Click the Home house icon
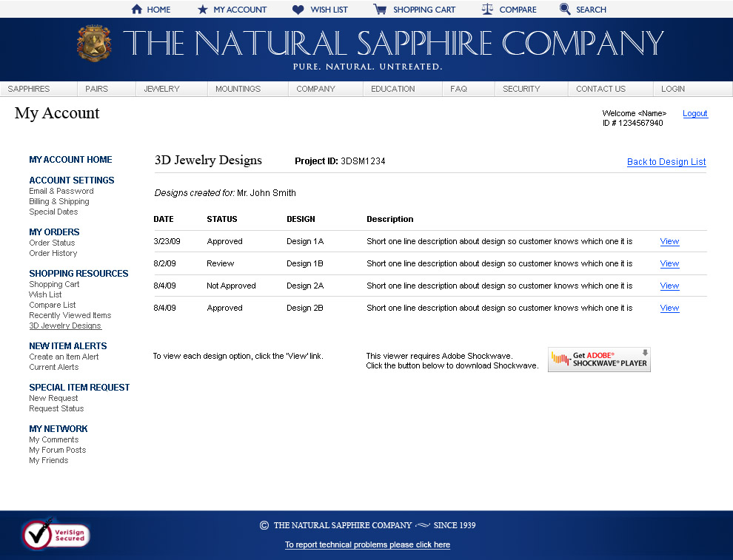This screenshot has width=733, height=560. point(136,10)
